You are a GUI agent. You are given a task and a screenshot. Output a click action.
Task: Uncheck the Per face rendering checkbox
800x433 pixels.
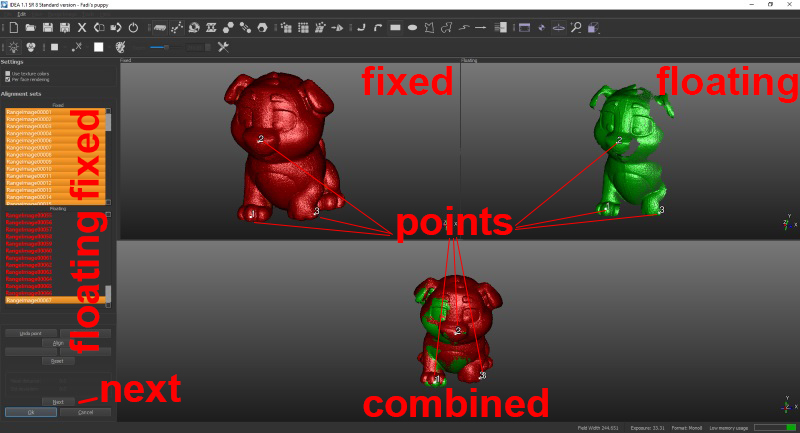pyautogui.click(x=8, y=80)
